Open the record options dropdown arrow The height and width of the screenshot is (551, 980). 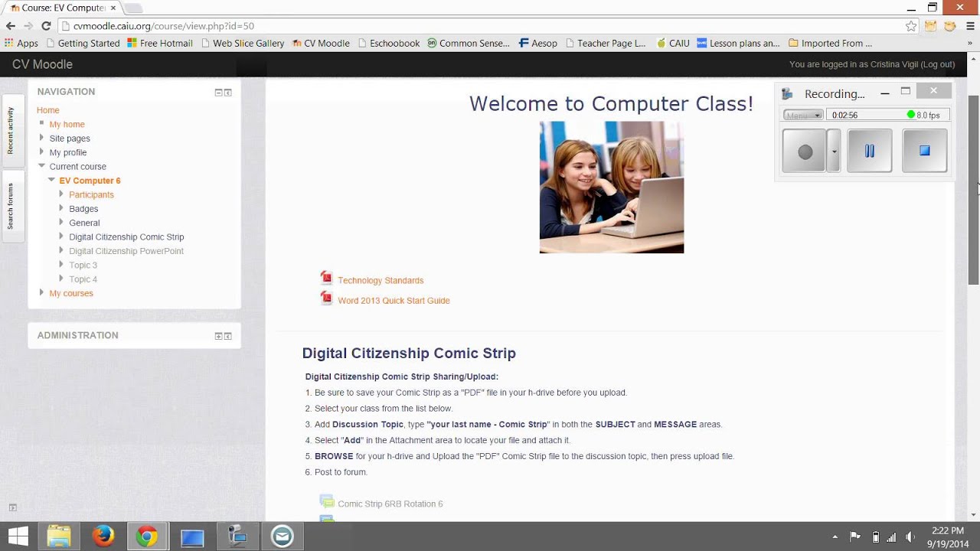(834, 151)
